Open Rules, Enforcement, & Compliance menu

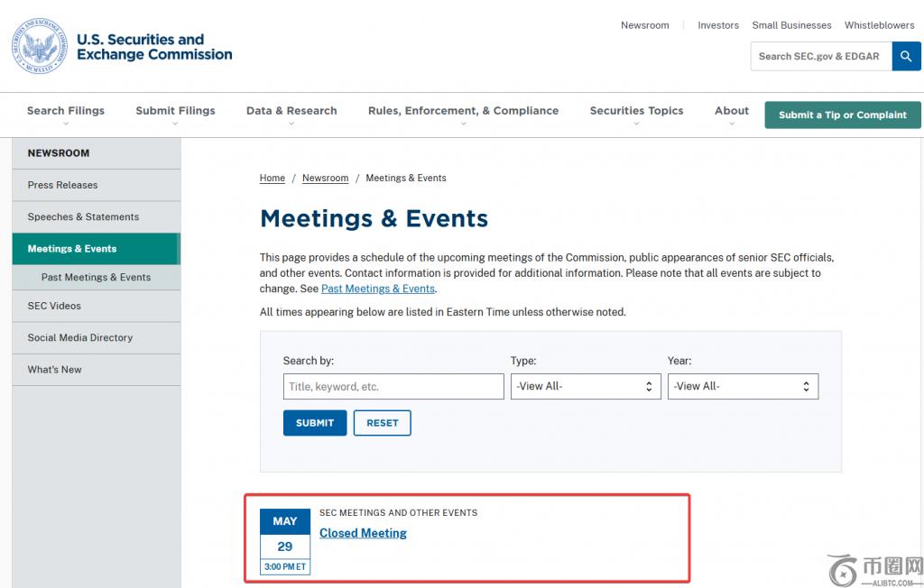463,111
